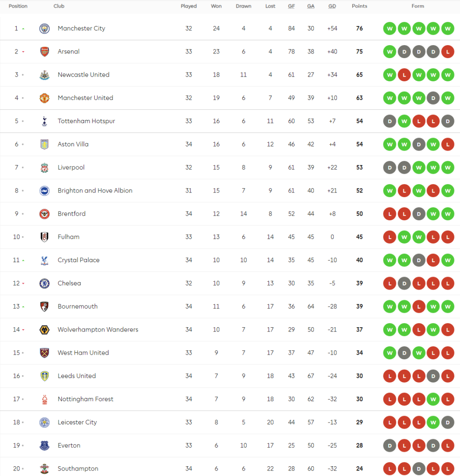460x476 pixels.
Task: Click the Points column header
Action: pos(359,7)
